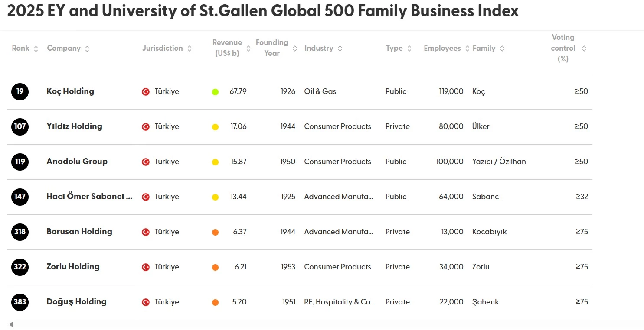Image resolution: width=644 pixels, height=330 pixels.
Task: Sort by Revenue column arrows
Action: pyautogui.click(x=248, y=49)
